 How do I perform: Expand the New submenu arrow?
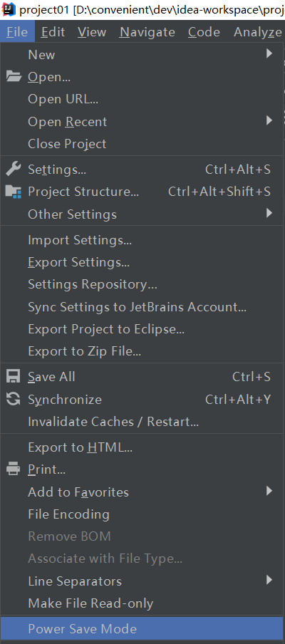point(269,53)
